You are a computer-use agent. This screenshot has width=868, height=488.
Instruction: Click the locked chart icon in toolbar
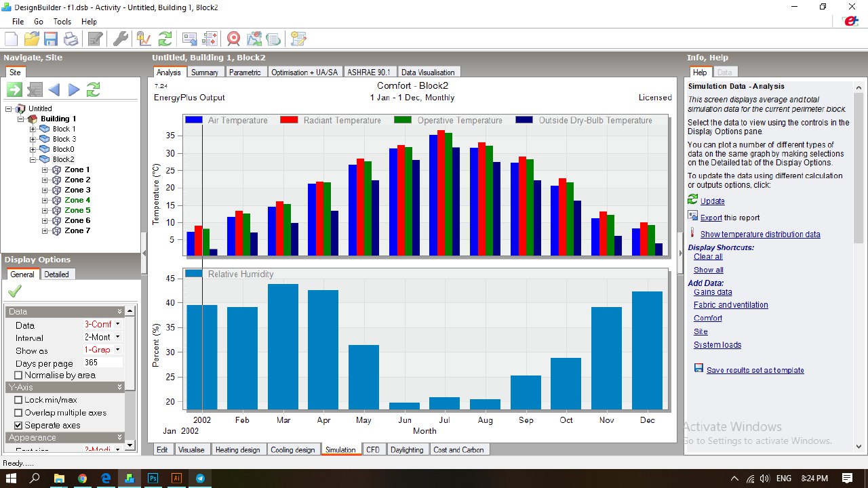144,39
